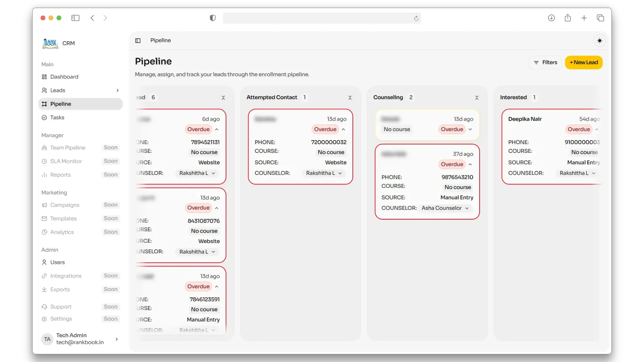Click the SLA Monitor sidebar item
The height and width of the screenshot is (362, 644).
[80, 161]
